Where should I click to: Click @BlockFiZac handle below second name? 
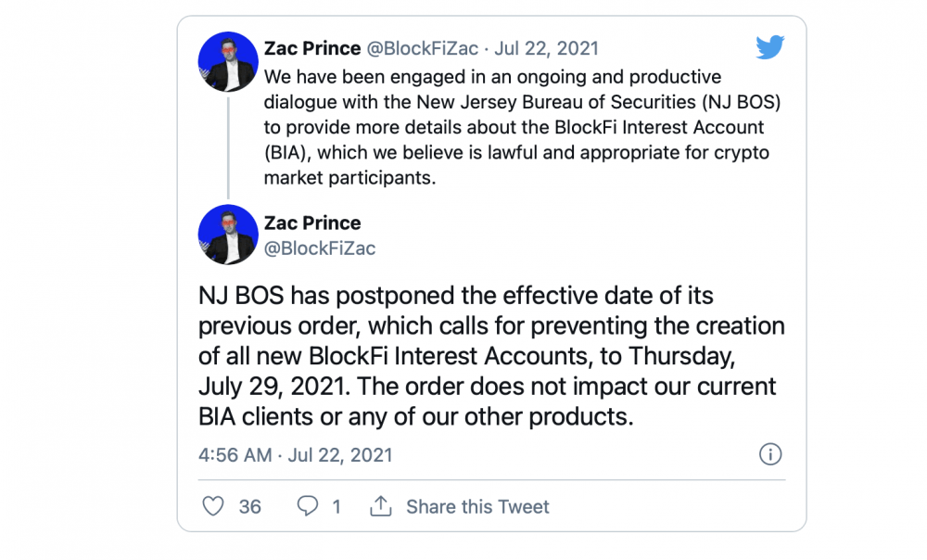[x=319, y=248]
